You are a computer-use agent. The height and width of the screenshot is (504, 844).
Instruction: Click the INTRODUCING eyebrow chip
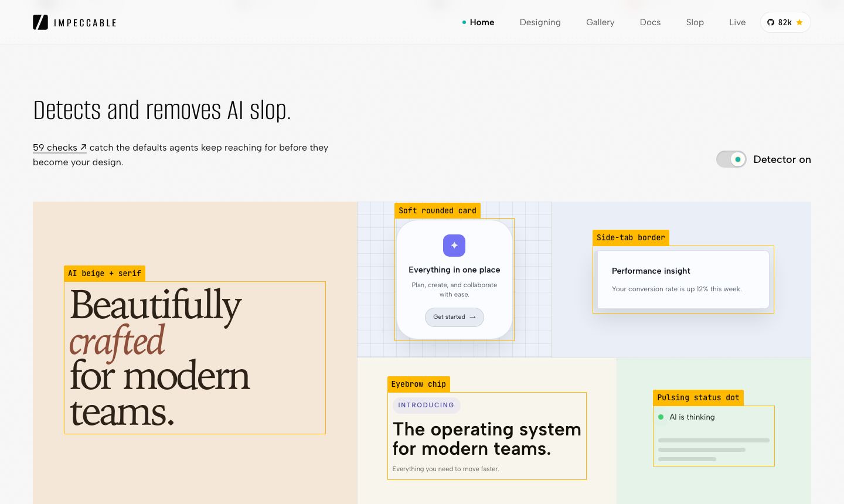(x=426, y=405)
